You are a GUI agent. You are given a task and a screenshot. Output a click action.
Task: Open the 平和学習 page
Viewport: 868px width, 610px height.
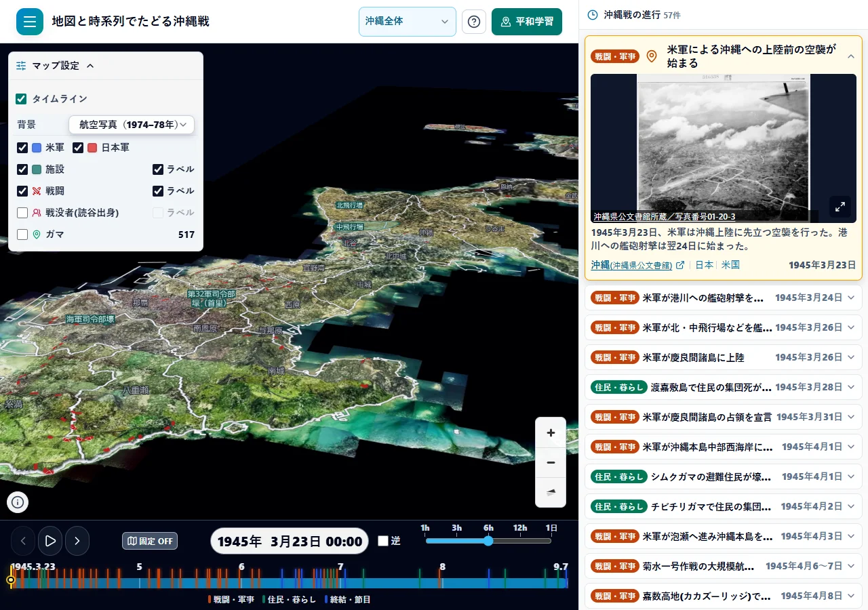coord(527,22)
